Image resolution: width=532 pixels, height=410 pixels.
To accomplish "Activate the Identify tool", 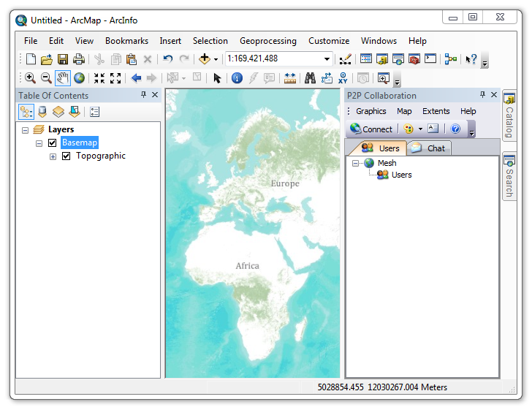I will pyautogui.click(x=237, y=78).
